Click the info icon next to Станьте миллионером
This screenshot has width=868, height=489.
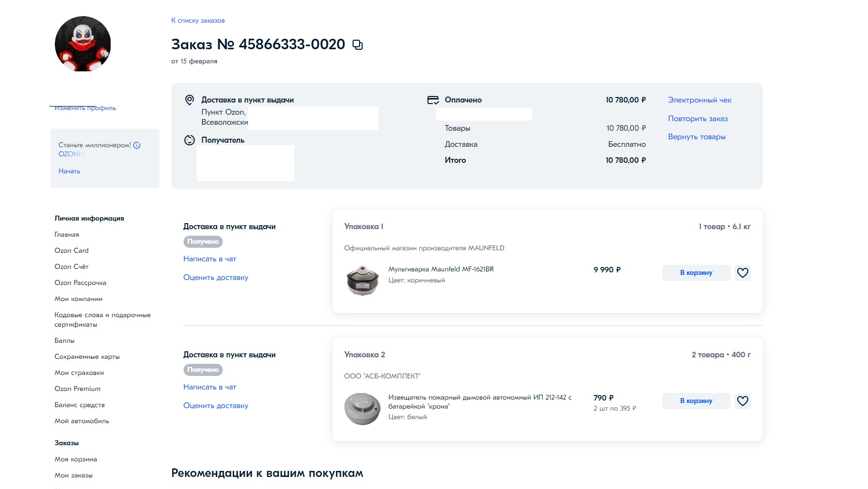[x=137, y=145]
